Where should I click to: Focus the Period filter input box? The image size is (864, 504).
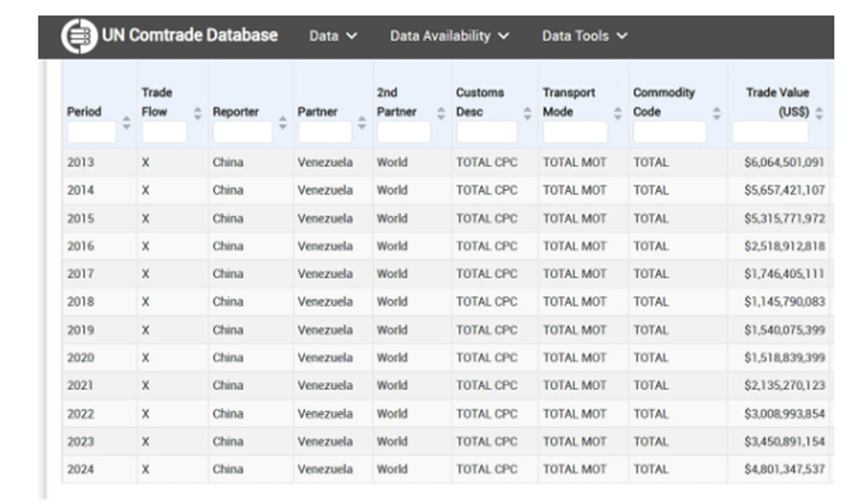click(91, 132)
